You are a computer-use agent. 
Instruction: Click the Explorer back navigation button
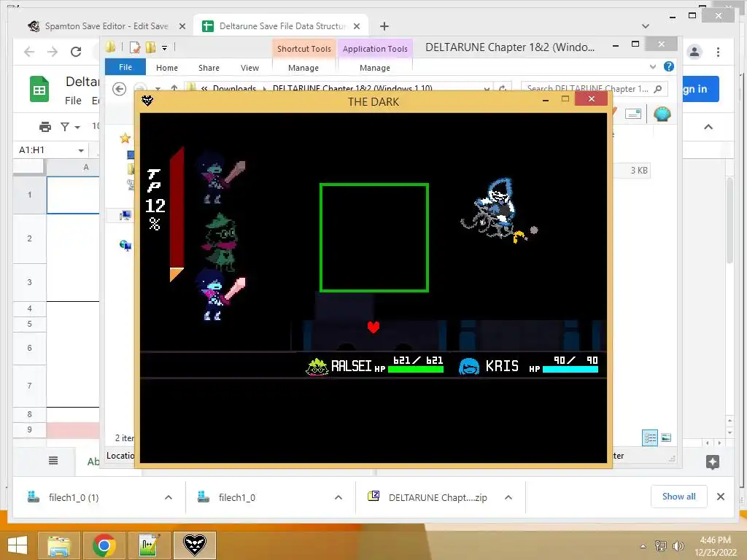pyautogui.click(x=119, y=88)
